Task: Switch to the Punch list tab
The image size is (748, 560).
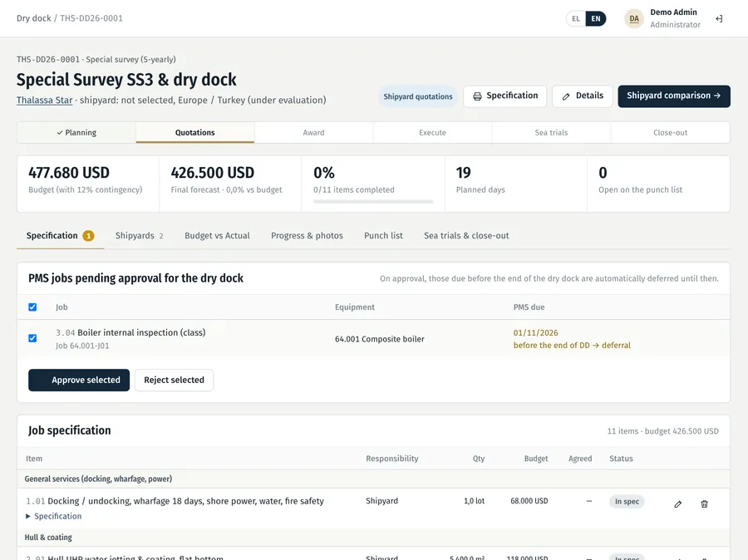Action: (383, 236)
